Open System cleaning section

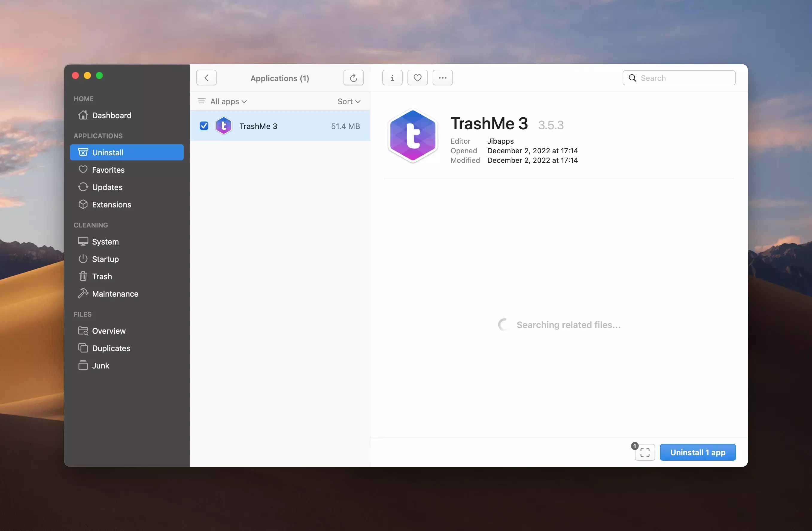pos(127,242)
